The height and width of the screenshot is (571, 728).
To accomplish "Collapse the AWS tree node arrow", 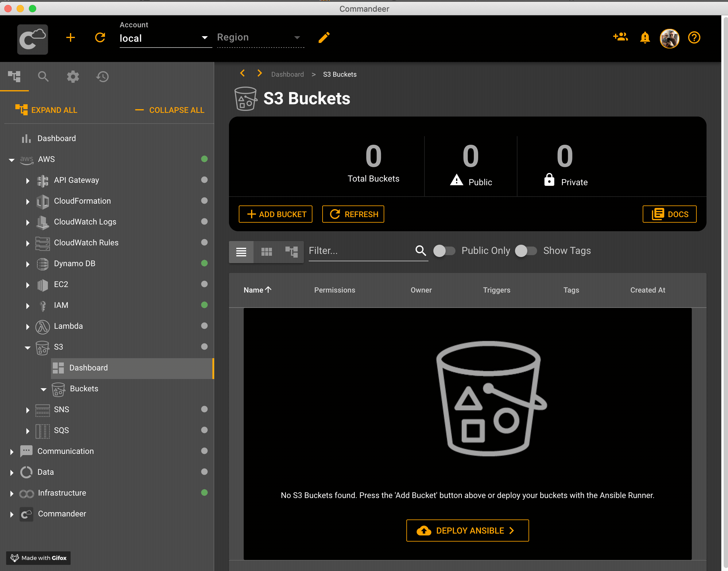I will click(x=12, y=160).
